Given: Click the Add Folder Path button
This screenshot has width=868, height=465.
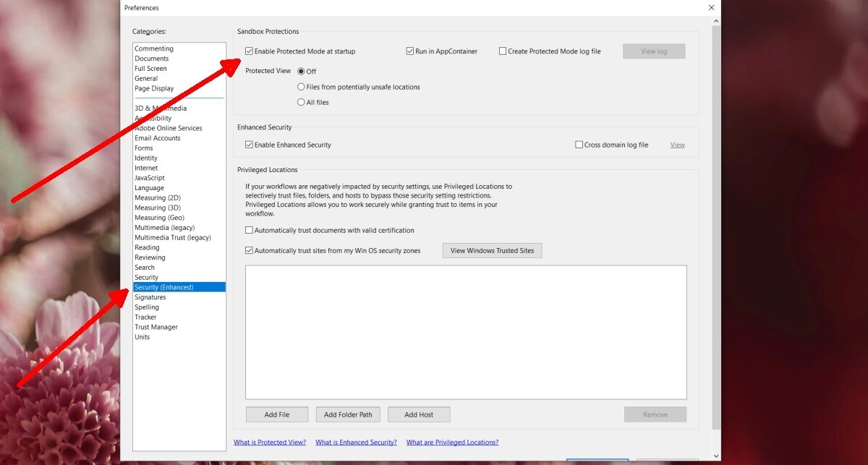Looking at the screenshot, I should tap(348, 414).
